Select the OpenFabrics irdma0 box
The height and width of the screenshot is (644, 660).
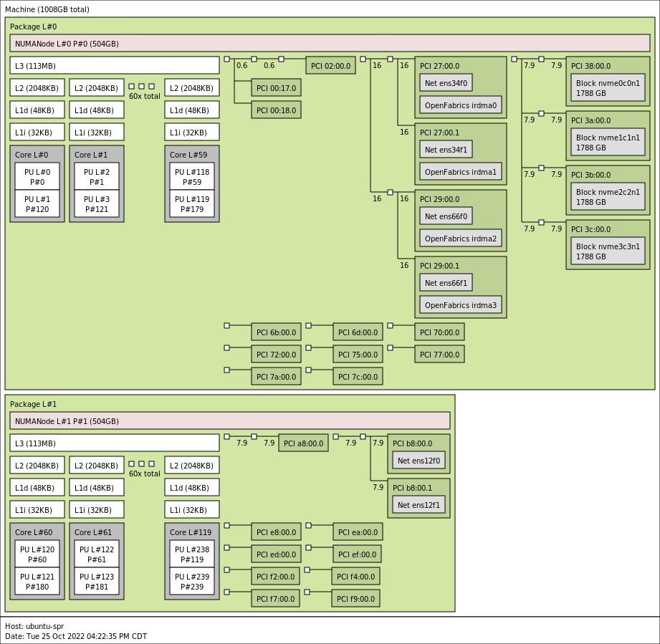pos(460,105)
